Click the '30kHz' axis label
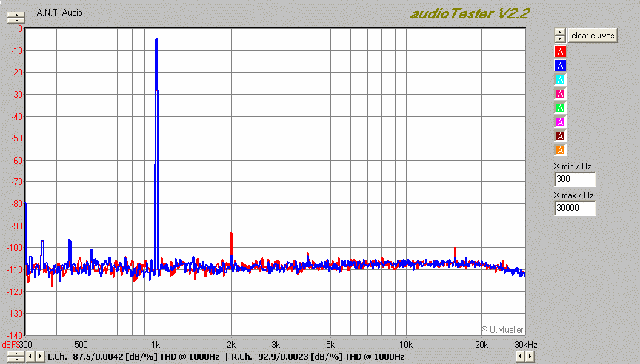Viewport: 640px width, 364px height. coord(526,345)
